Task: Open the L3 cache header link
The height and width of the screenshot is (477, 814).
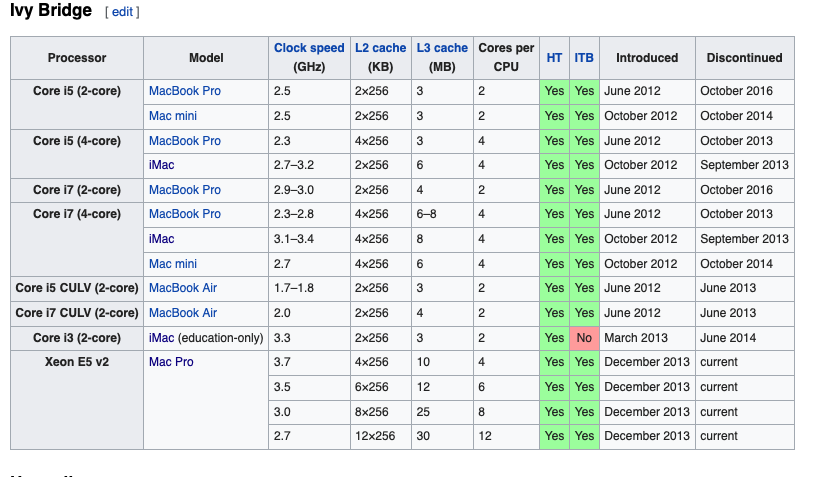Action: coord(442,48)
